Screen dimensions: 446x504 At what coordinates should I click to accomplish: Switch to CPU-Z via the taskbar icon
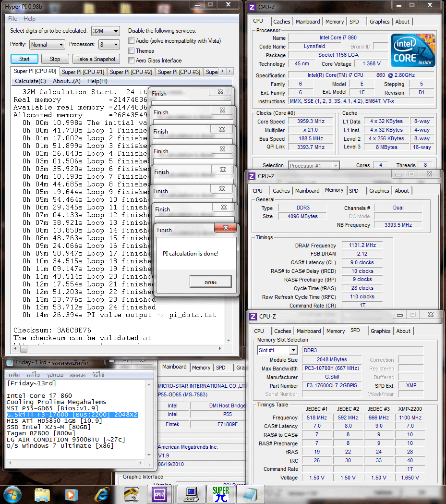click(x=159, y=494)
